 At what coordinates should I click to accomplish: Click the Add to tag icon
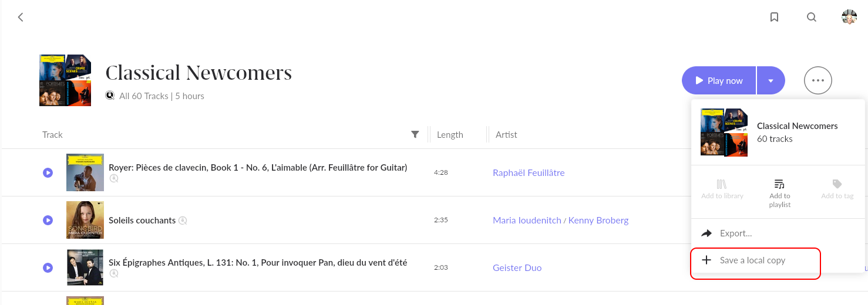837,184
